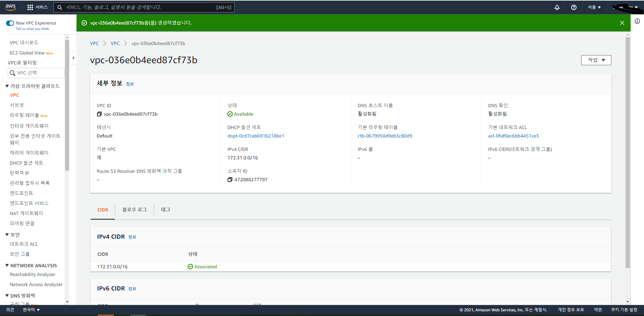Click 정보 link next to 세부 정보
644x316 pixels.
tap(130, 84)
